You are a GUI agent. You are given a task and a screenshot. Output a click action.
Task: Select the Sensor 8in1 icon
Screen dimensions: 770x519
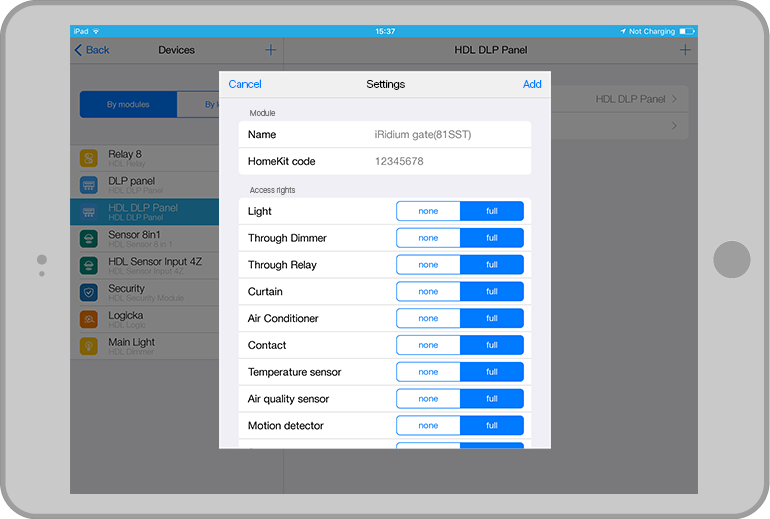(x=88, y=238)
